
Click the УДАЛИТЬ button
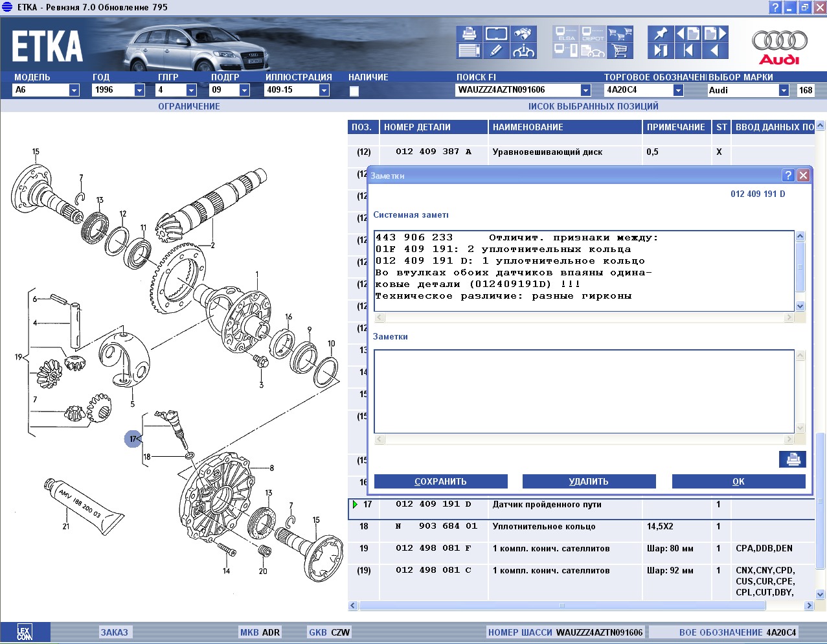point(589,481)
